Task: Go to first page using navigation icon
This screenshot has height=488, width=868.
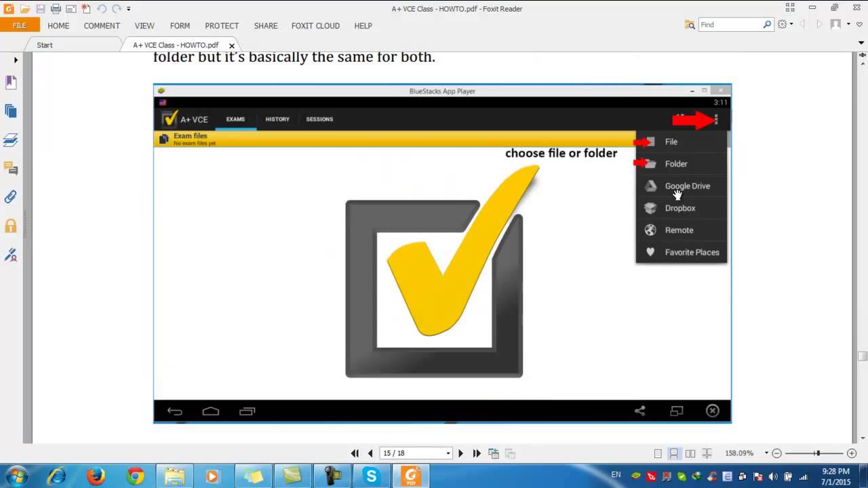Action: 355,453
